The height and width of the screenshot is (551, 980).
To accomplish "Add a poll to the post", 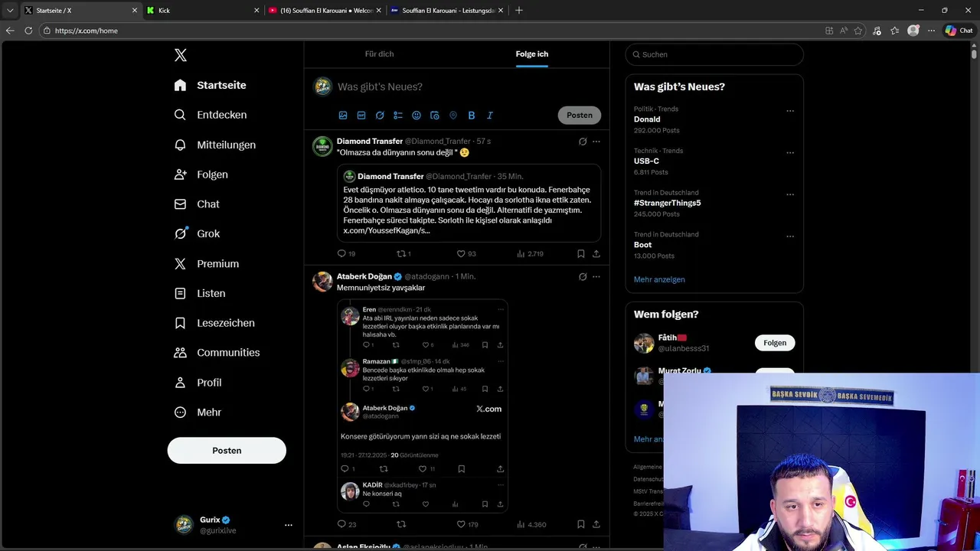I will pos(398,116).
